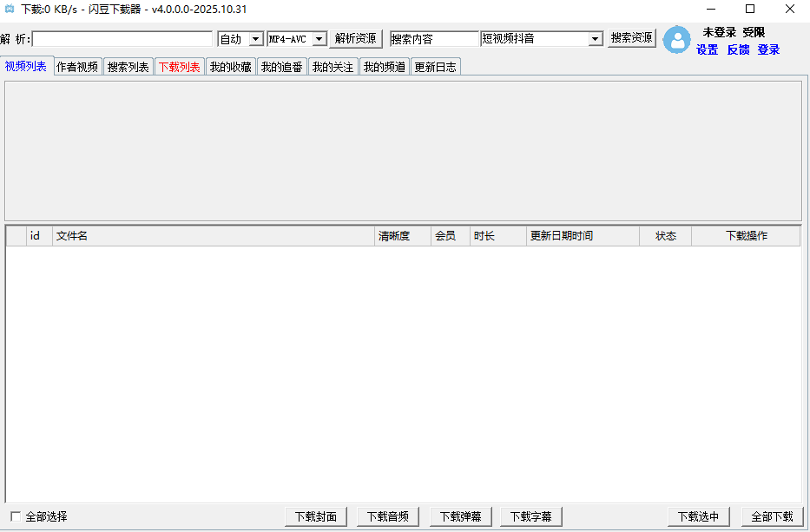Click the 下载封面 button
This screenshot has width=810, height=532.
coord(316,516)
